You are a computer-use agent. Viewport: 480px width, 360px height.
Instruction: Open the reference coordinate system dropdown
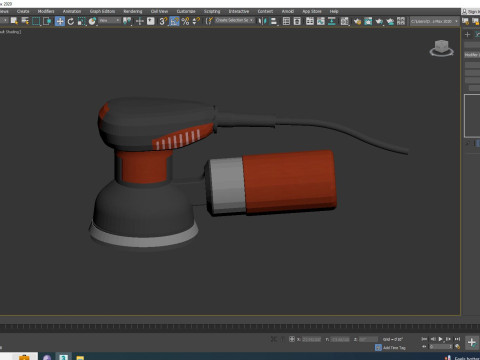click(109, 21)
